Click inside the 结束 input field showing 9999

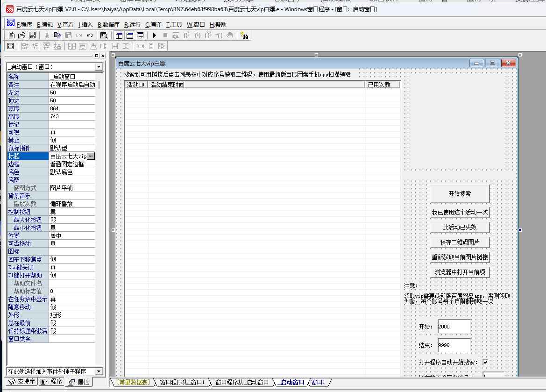tap(453, 345)
